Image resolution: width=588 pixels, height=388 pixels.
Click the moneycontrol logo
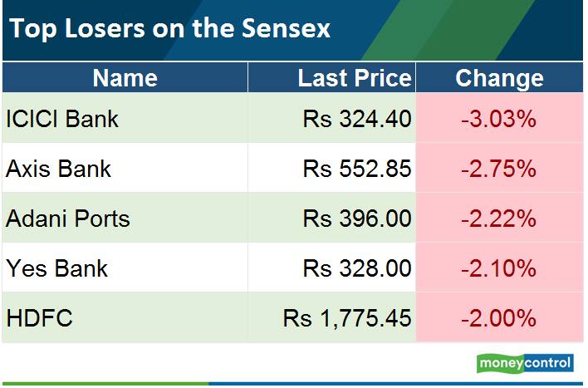click(525, 363)
